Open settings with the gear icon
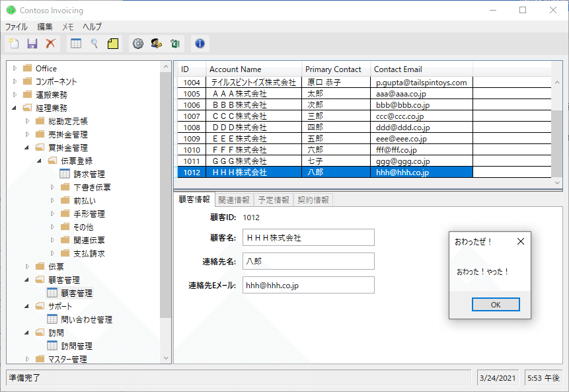Viewport: 569px width, 392px height. pos(138,44)
